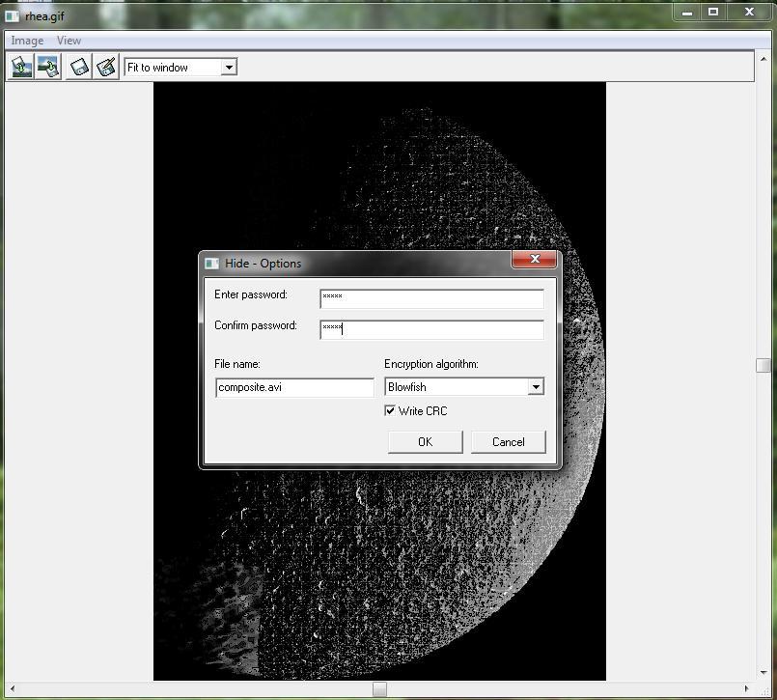Click Cancel in the Hide Options dialog
Viewport: 777px width, 700px height.
coord(509,441)
